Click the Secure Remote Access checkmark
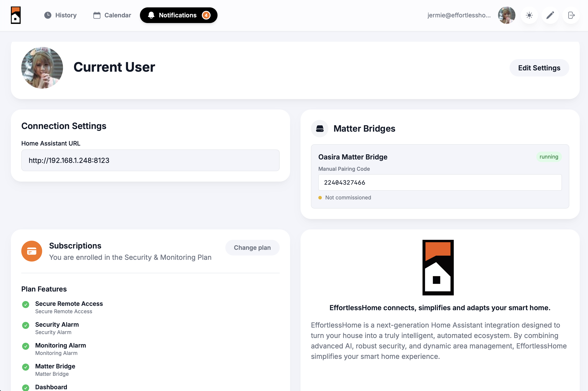588x391 pixels. [26, 305]
